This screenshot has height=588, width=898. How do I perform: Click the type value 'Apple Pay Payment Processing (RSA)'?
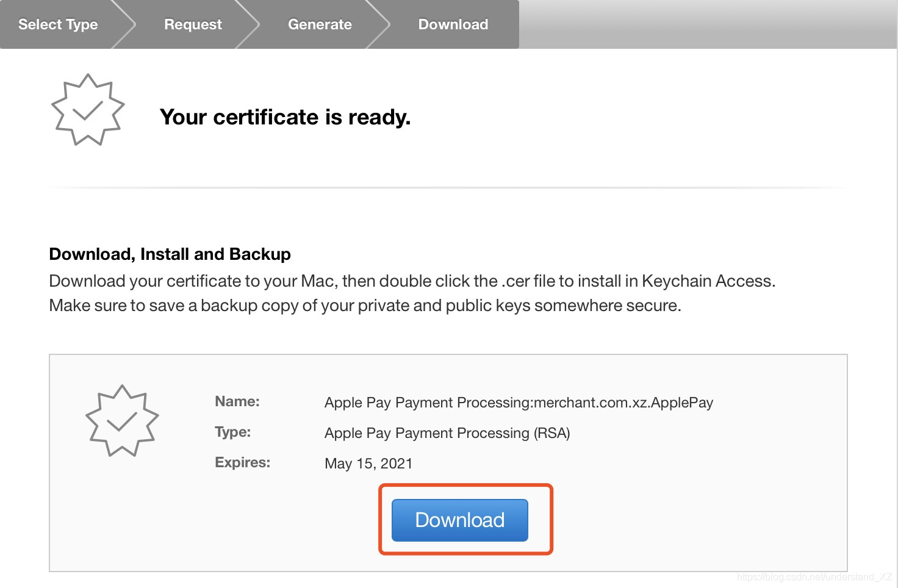coord(447,433)
